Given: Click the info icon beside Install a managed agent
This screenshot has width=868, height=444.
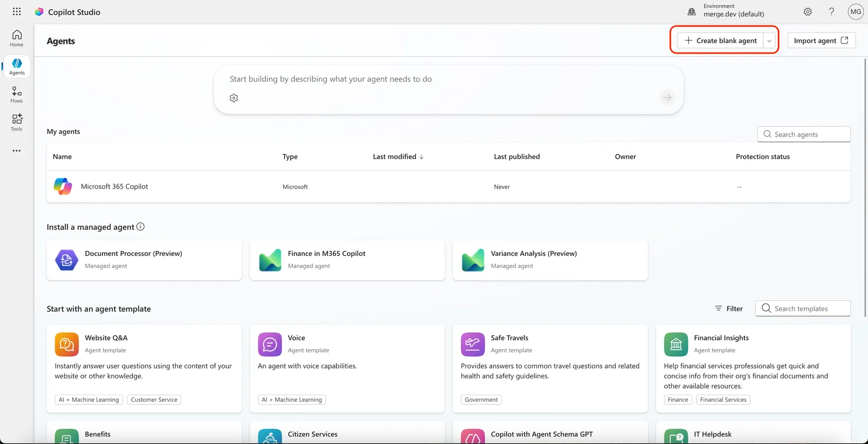Looking at the screenshot, I should coord(141,227).
